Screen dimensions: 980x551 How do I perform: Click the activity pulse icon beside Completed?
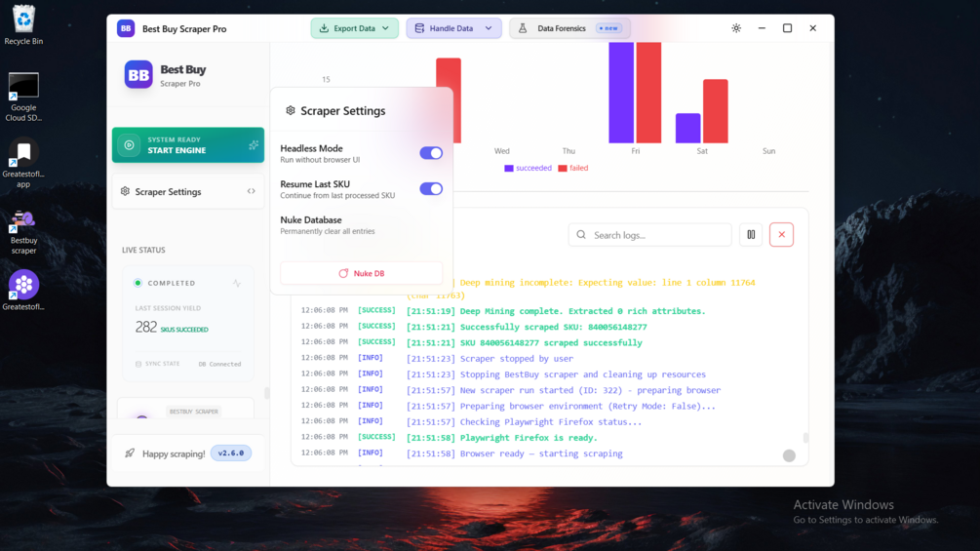pos(237,283)
